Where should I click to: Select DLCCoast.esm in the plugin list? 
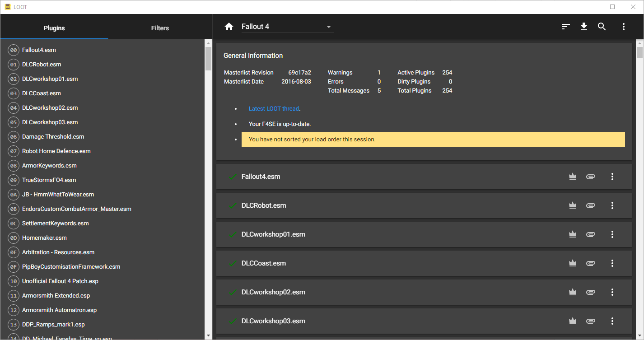click(x=103, y=93)
